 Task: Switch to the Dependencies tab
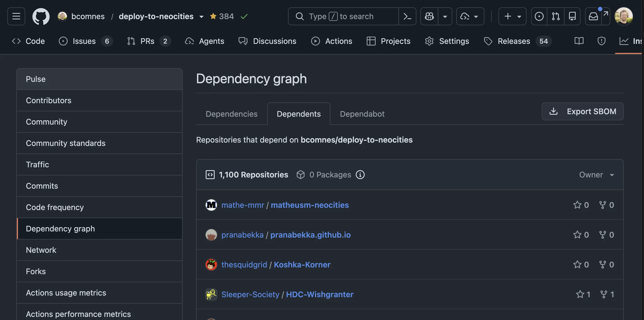coord(232,114)
